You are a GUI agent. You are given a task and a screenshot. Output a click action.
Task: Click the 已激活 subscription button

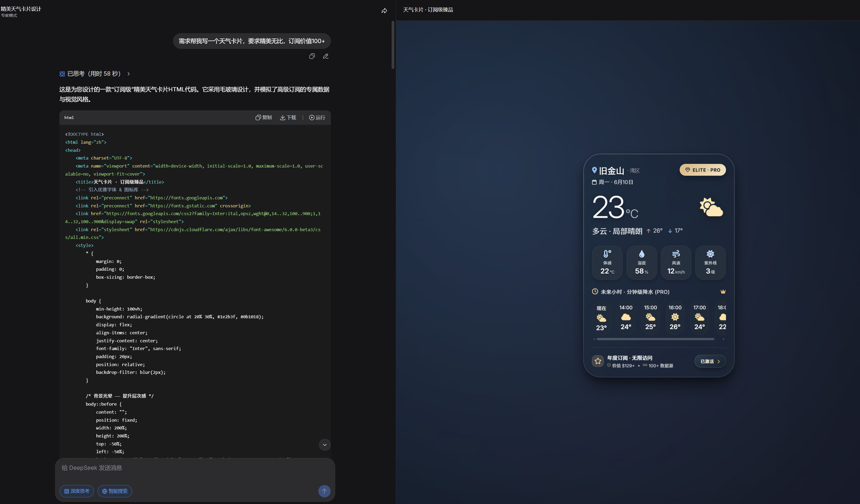710,361
